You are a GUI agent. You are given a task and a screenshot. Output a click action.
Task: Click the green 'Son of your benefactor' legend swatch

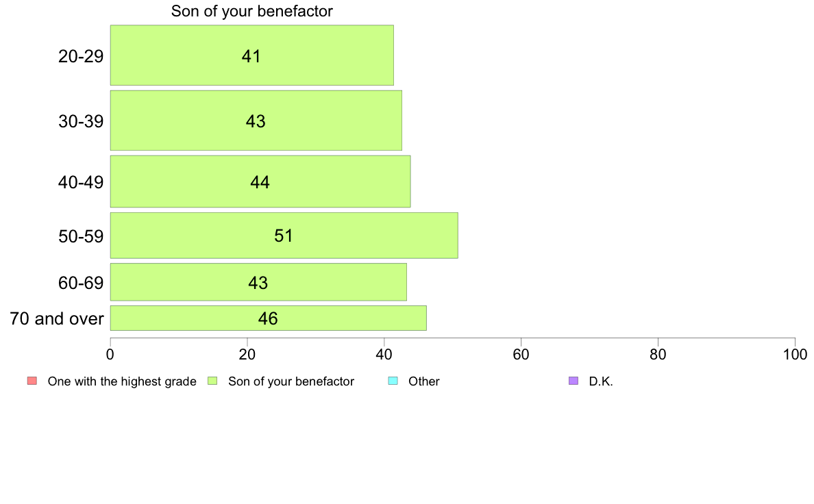tap(212, 381)
